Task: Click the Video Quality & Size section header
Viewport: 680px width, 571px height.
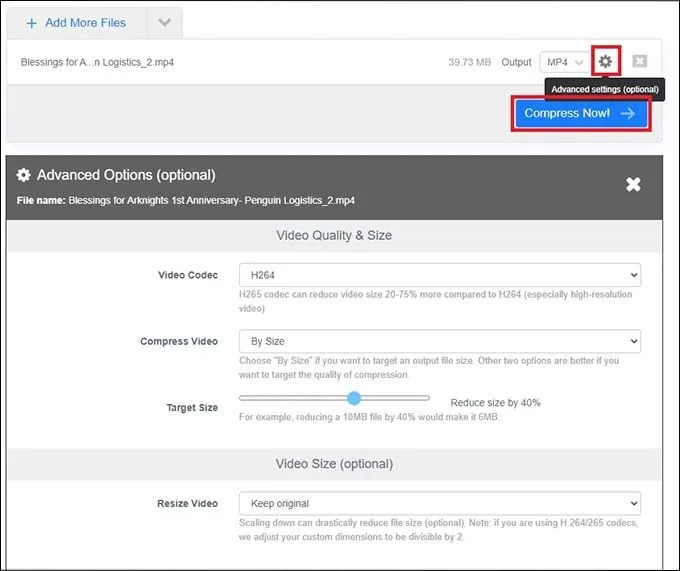Action: tap(334, 235)
